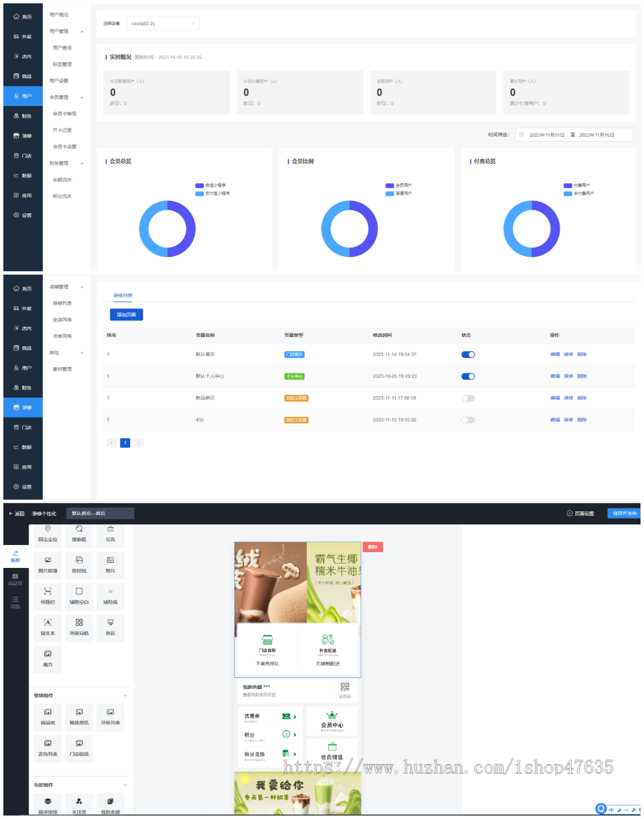Click the 会员码 QR code icon in preview

tap(344, 687)
